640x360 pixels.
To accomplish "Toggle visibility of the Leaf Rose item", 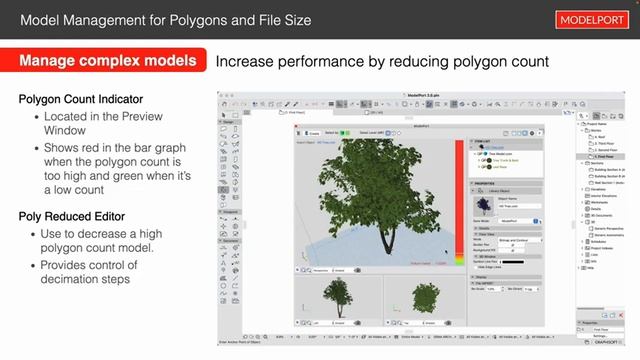I will 484,167.
